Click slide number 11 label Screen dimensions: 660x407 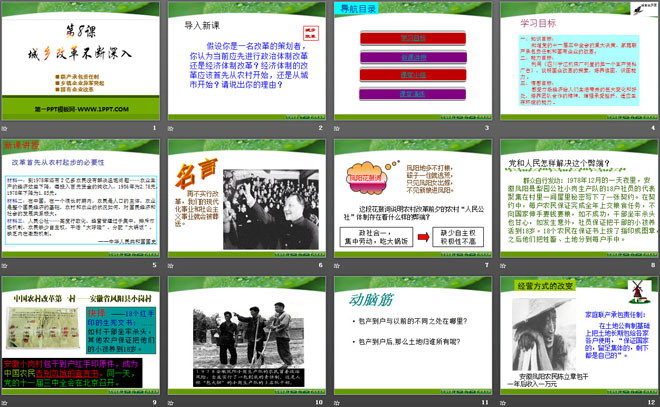485,403
